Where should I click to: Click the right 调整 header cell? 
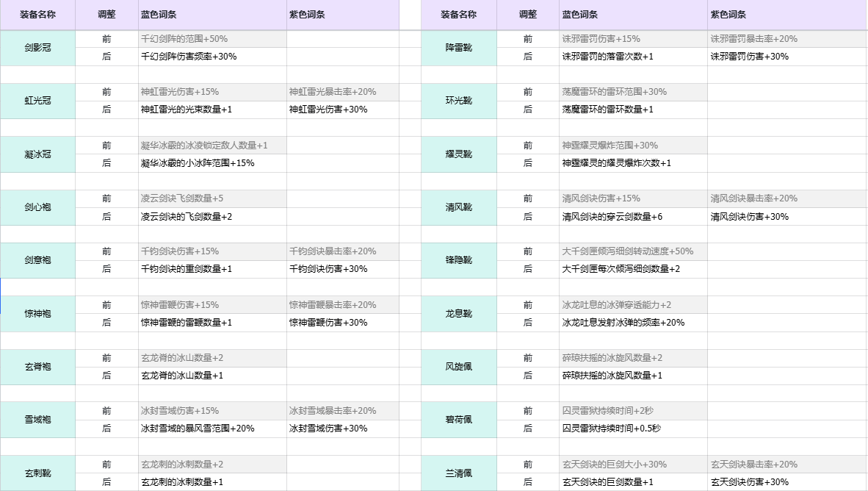(528, 15)
